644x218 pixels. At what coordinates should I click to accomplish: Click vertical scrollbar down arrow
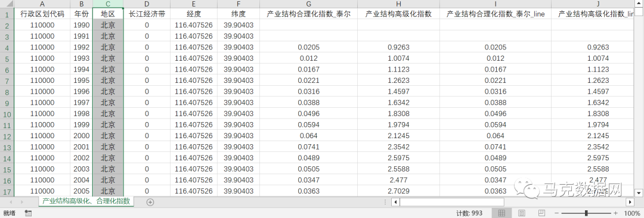click(639, 192)
